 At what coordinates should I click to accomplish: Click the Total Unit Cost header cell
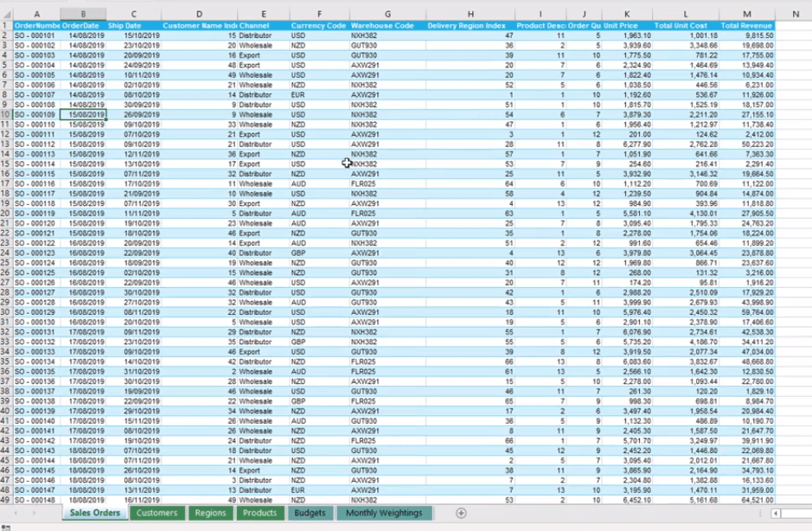pos(686,25)
